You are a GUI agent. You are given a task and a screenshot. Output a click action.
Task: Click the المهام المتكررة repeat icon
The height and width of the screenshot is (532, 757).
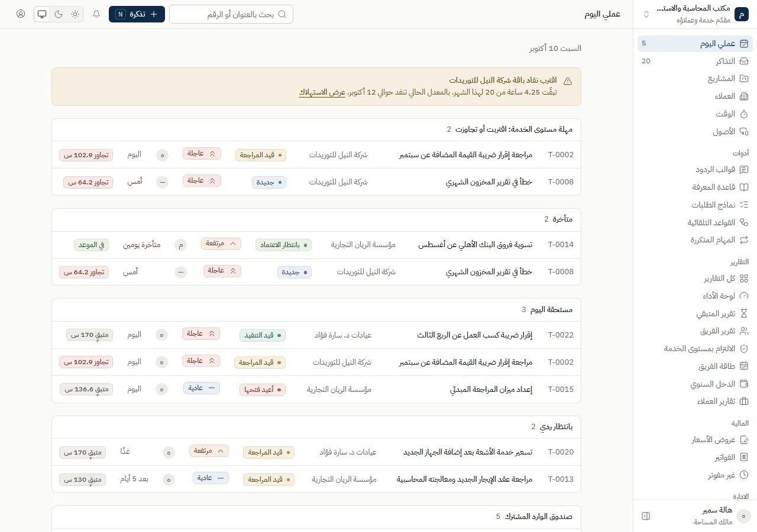pos(744,240)
